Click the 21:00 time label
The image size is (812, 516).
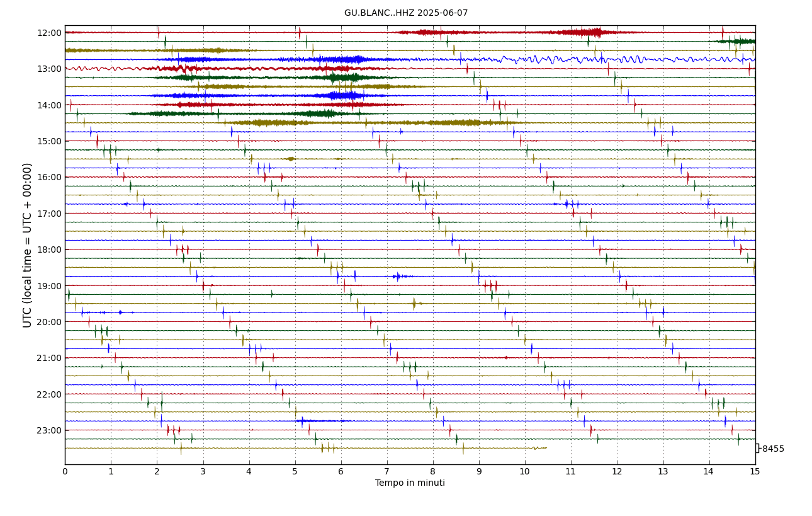tap(50, 358)
